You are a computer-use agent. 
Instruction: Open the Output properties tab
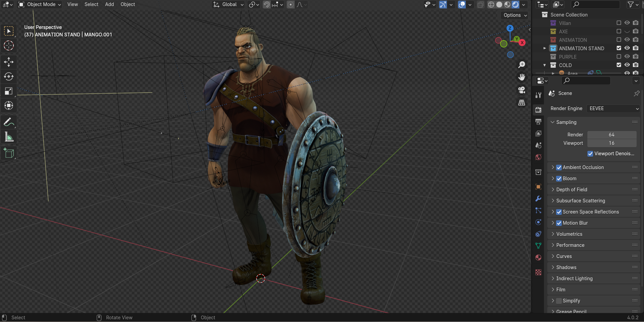click(x=539, y=122)
